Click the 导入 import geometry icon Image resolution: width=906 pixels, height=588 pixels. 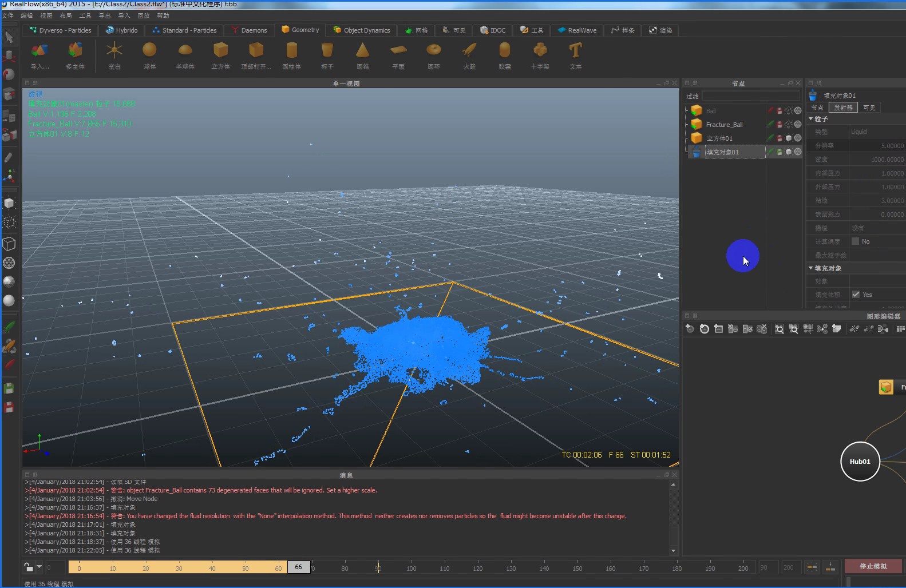39,51
